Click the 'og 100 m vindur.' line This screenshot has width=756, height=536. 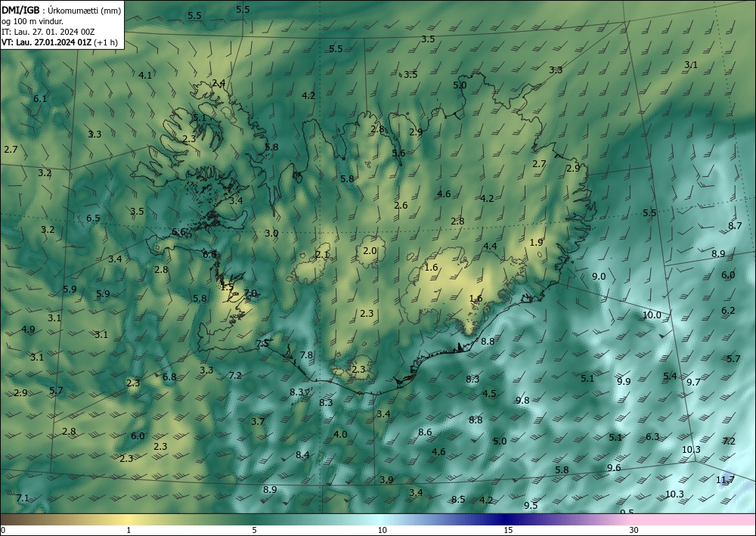[x=33, y=21]
